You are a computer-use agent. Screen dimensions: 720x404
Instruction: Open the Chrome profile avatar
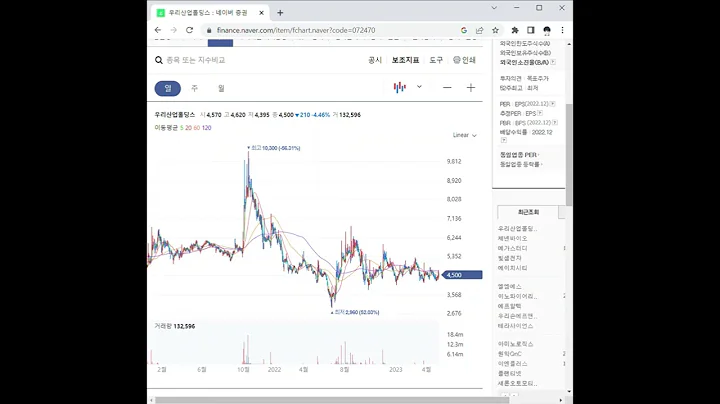click(x=546, y=30)
